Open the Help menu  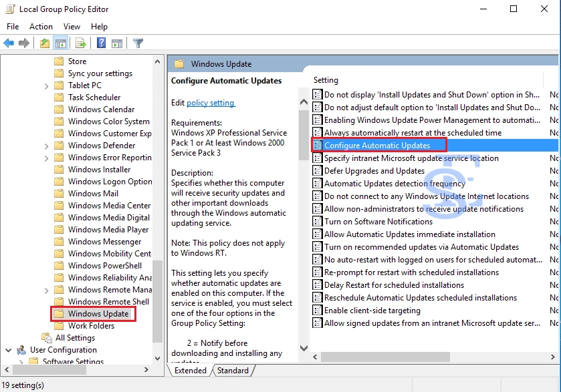click(x=99, y=27)
